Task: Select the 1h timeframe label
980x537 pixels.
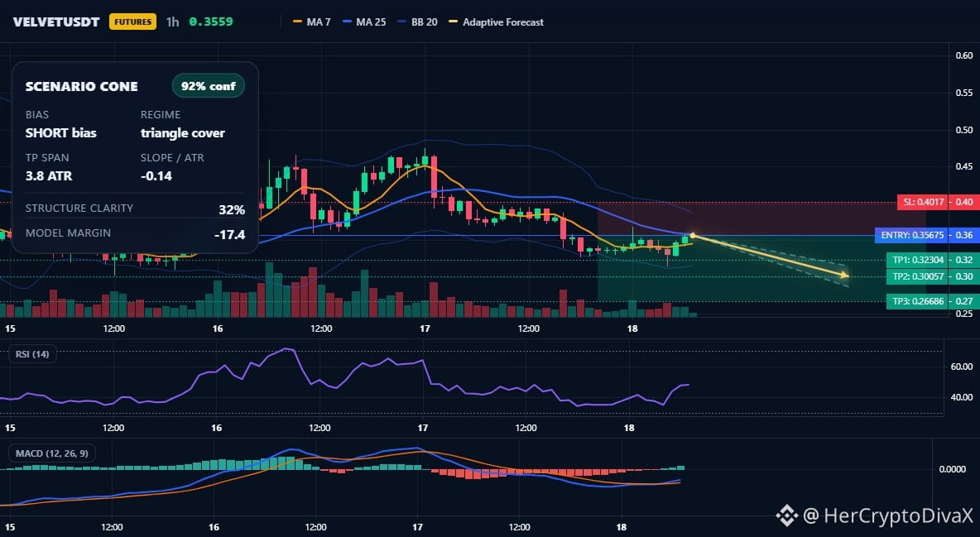Action: [x=172, y=22]
